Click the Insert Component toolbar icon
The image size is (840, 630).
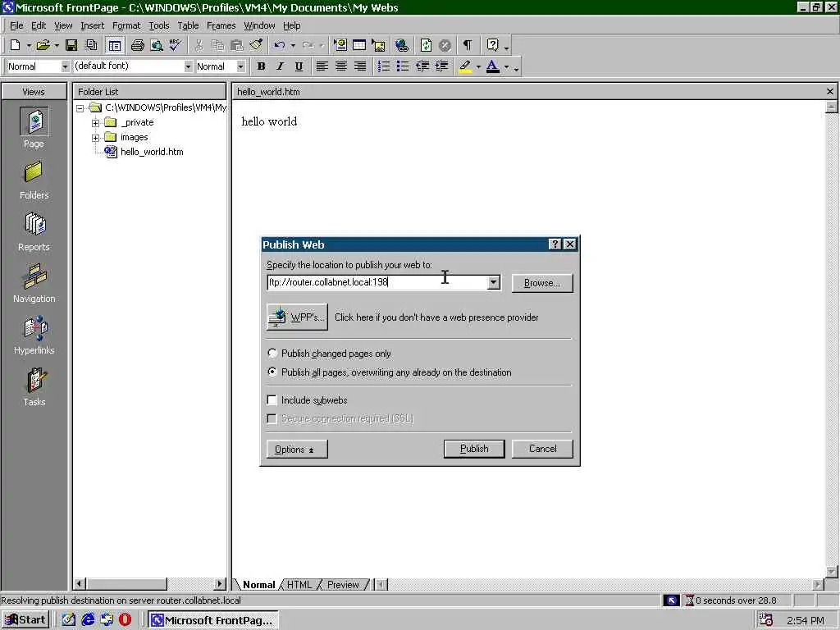click(x=340, y=46)
